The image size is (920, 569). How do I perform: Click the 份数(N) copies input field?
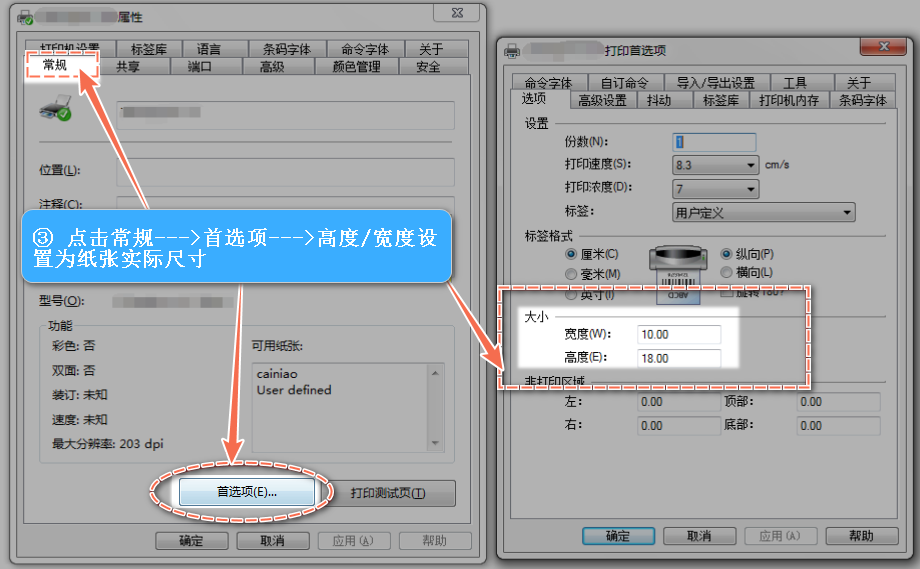tap(714, 142)
